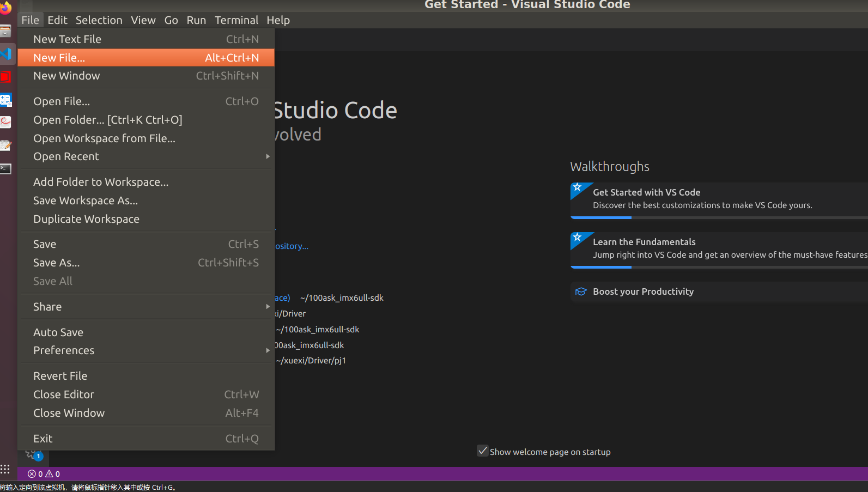Click the Boost your Productivity mortarboard icon
This screenshot has height=492, width=868.
pos(581,291)
